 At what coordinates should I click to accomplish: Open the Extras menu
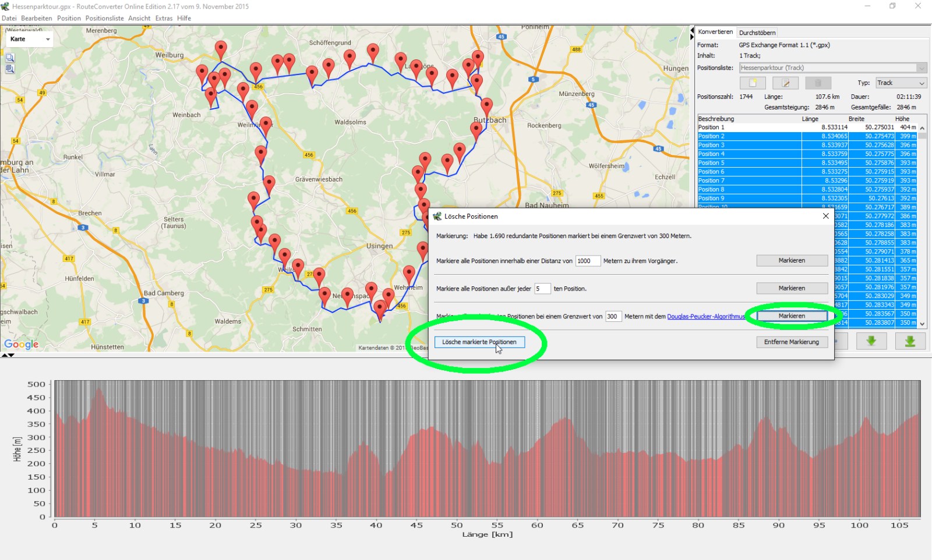[164, 18]
